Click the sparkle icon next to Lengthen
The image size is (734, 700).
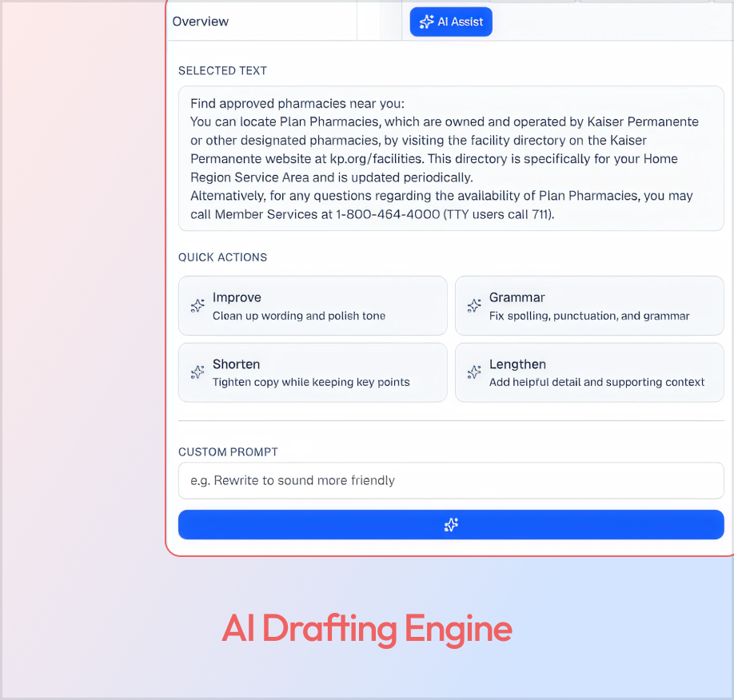474,372
